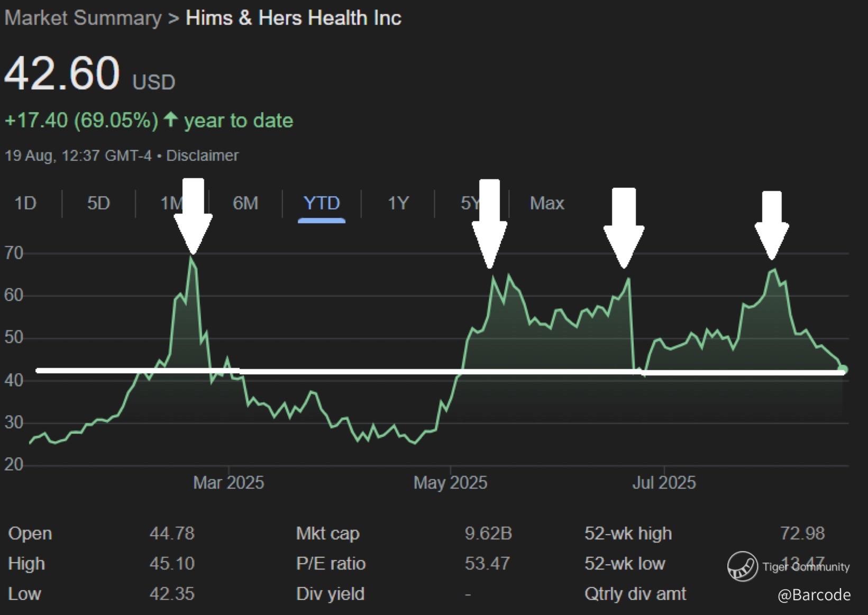
Task: Click the 52-wk high label
Action: [628, 533]
